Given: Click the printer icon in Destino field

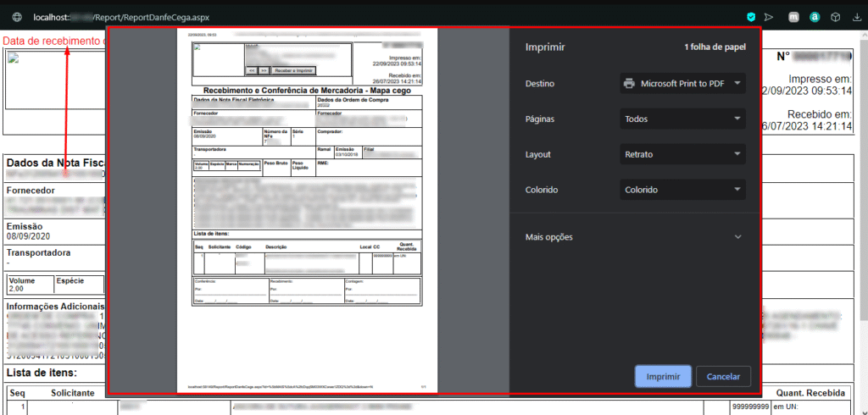Looking at the screenshot, I should coord(629,84).
